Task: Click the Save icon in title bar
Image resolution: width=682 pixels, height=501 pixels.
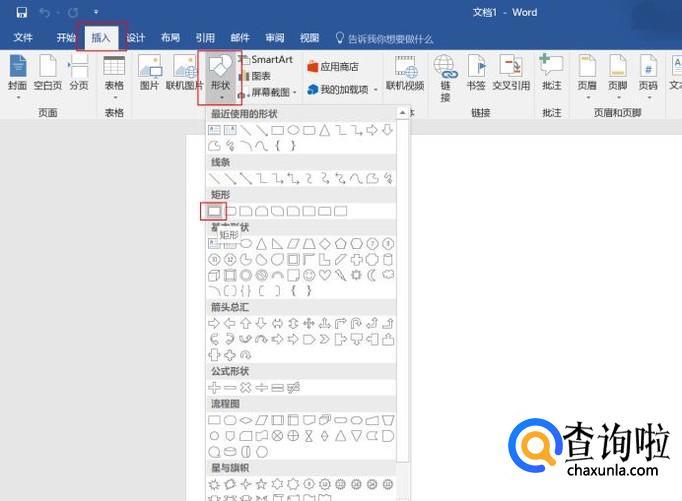Action: 22,13
